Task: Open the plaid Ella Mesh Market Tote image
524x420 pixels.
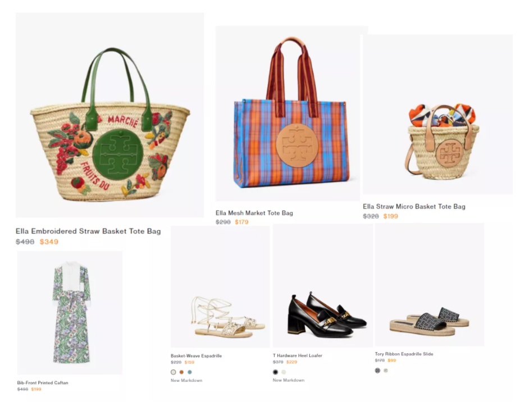Action: click(x=288, y=113)
